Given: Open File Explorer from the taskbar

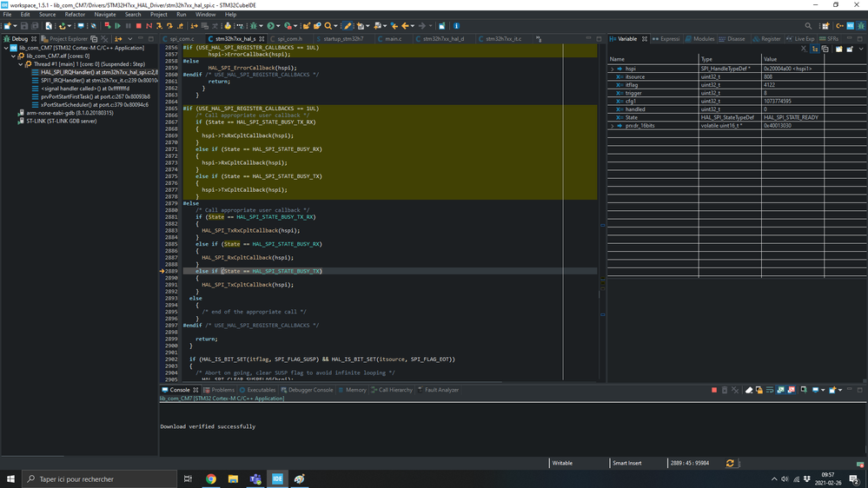Looking at the screenshot, I should (x=233, y=479).
